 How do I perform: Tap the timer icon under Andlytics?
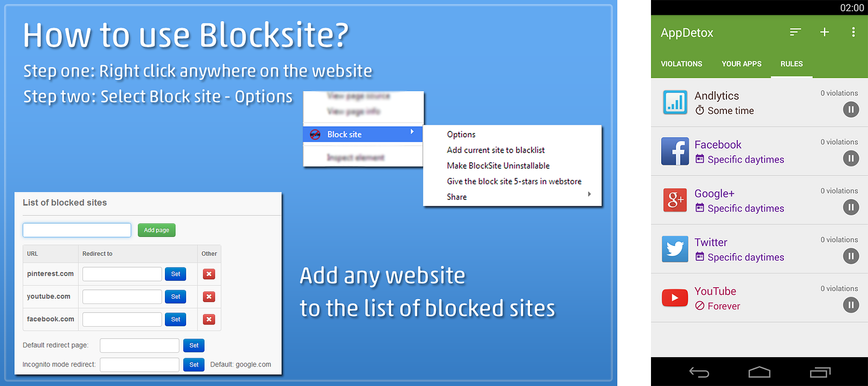(x=700, y=110)
